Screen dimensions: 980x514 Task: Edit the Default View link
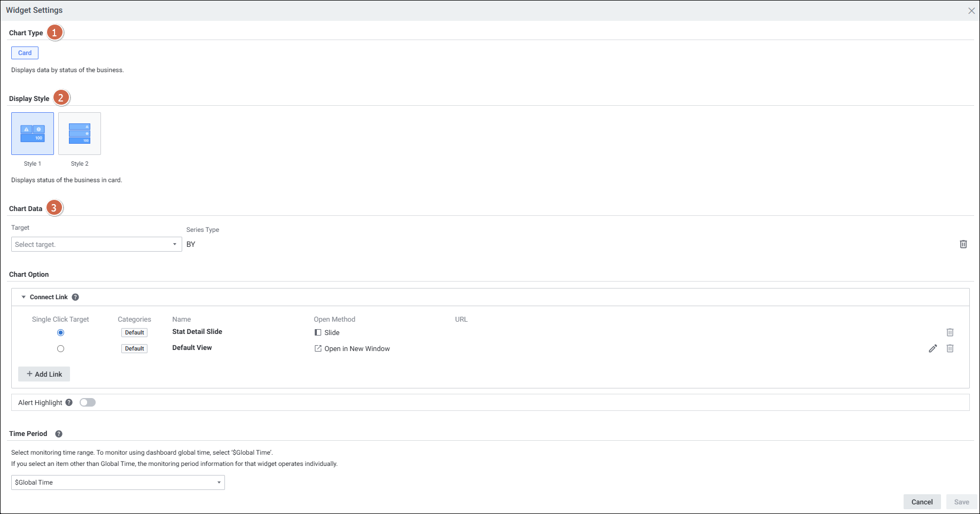(932, 348)
